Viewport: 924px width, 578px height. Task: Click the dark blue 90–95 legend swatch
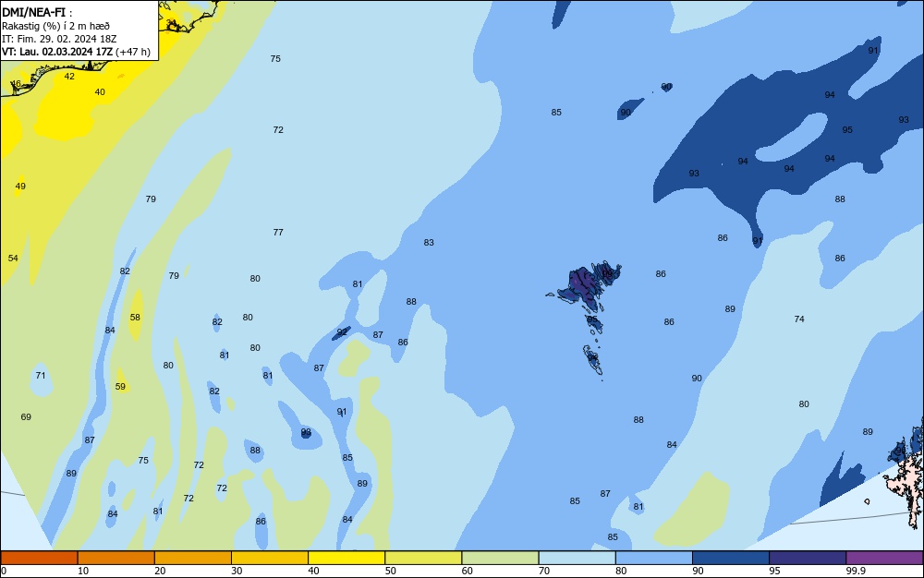(731, 558)
